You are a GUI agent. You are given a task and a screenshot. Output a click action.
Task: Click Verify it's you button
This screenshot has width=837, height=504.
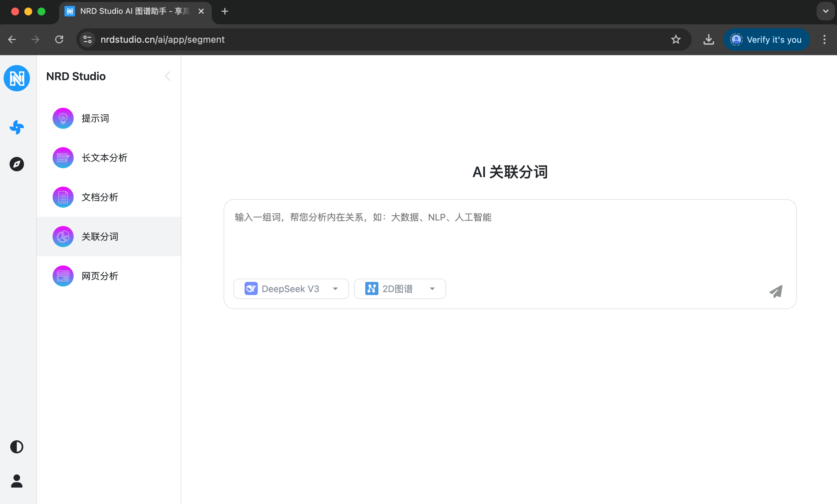coord(766,39)
